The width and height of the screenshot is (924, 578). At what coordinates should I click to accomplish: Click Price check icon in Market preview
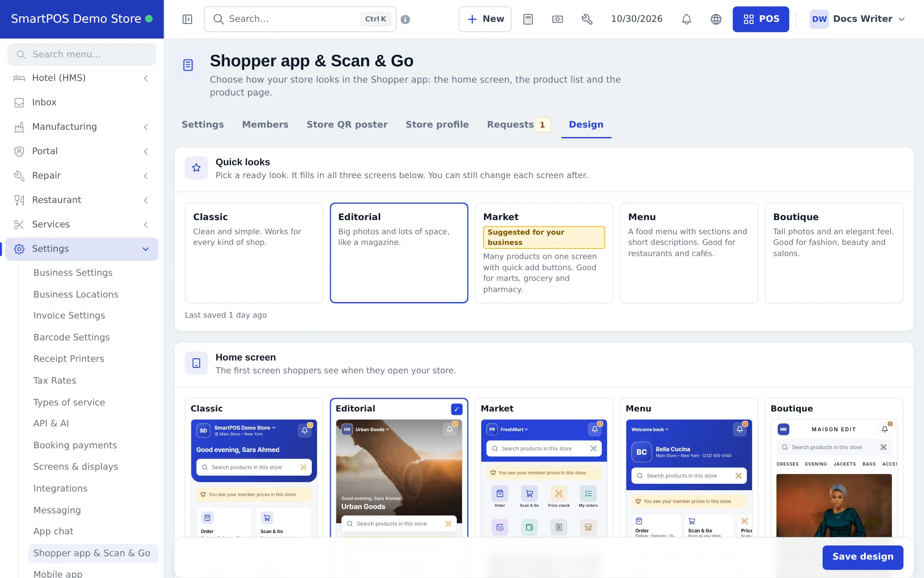tap(559, 493)
